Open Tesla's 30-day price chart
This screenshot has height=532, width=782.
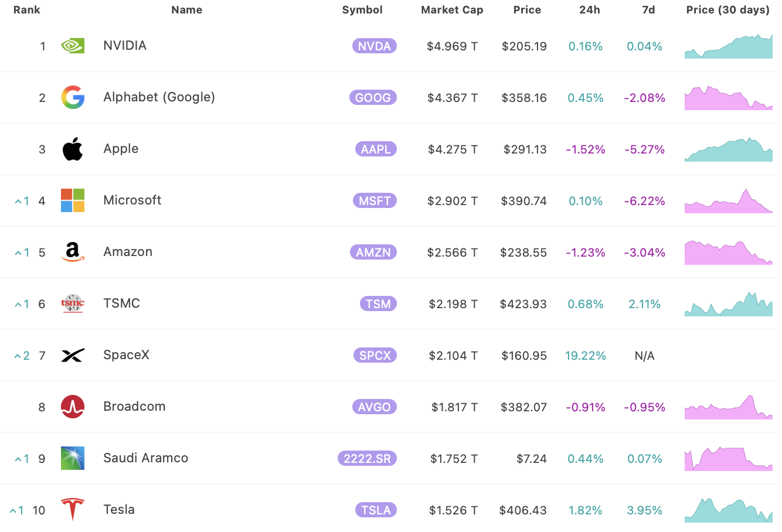click(729, 510)
